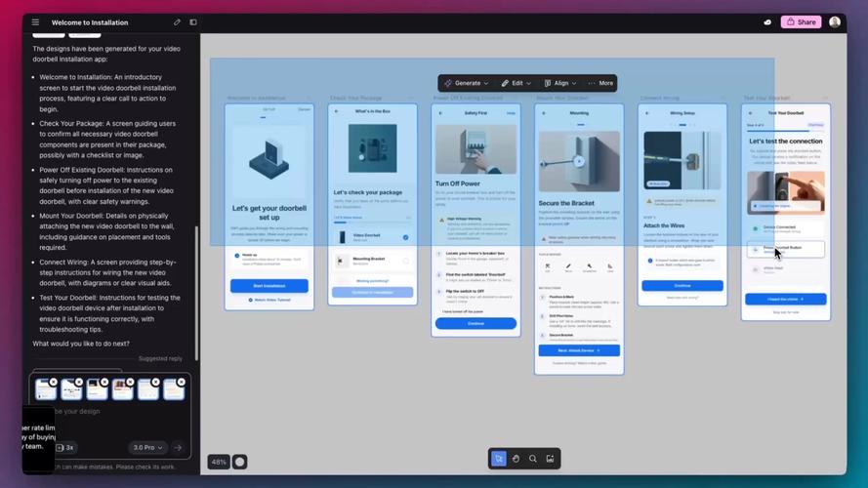This screenshot has width=868, height=488.
Task: Select the hand pan tool
Action: pos(516,459)
